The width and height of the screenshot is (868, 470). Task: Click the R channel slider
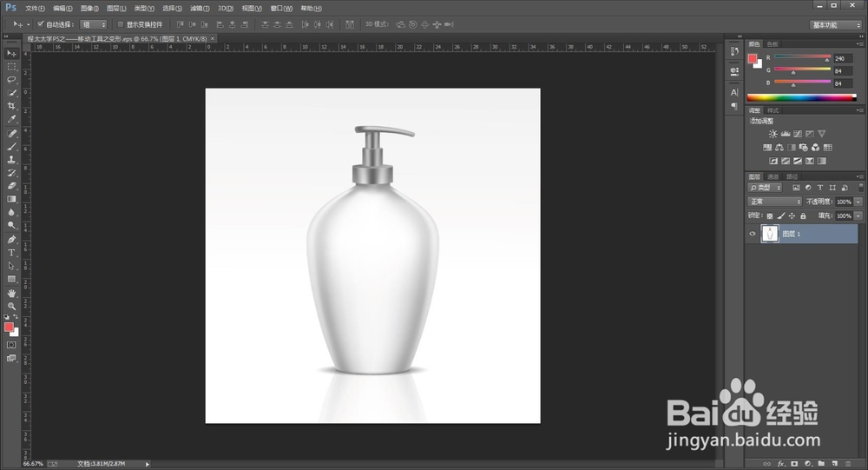[x=802, y=57]
